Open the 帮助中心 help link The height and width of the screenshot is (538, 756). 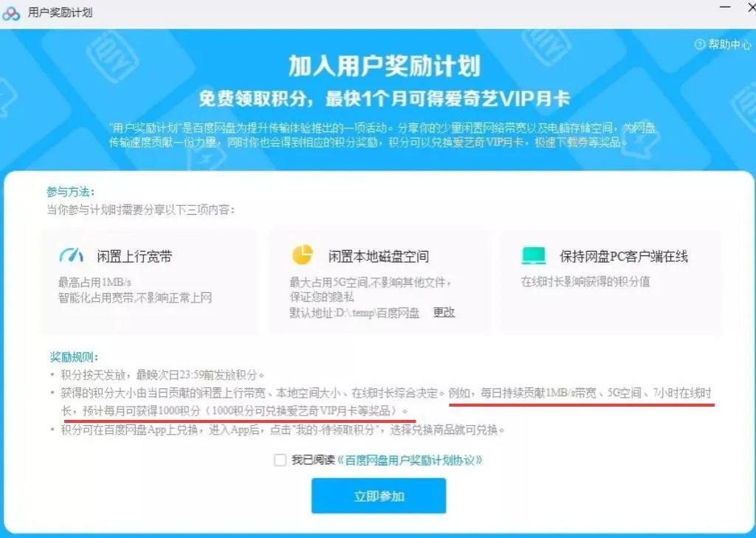729,44
